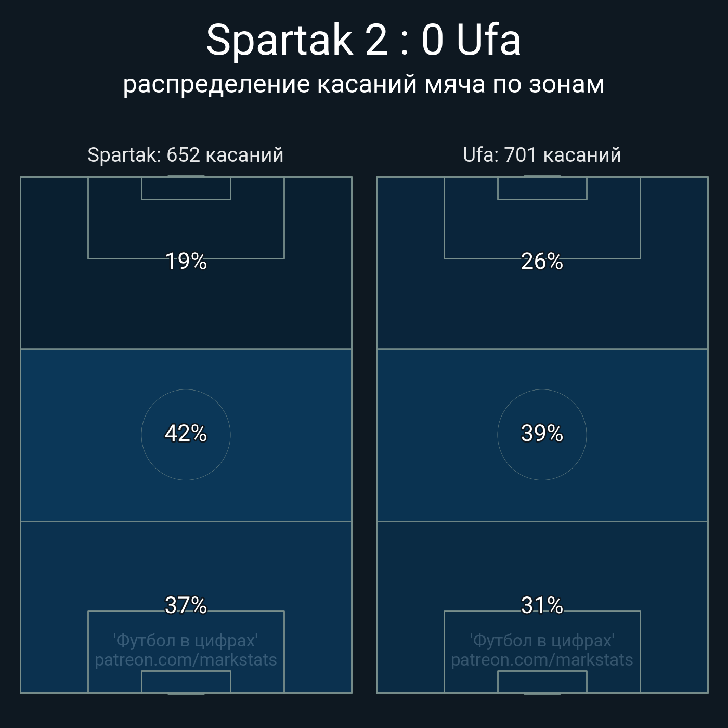Screen dimensions: 728x728
Task: Click Ufa's 39% midfield zone label
Action: tap(542, 433)
